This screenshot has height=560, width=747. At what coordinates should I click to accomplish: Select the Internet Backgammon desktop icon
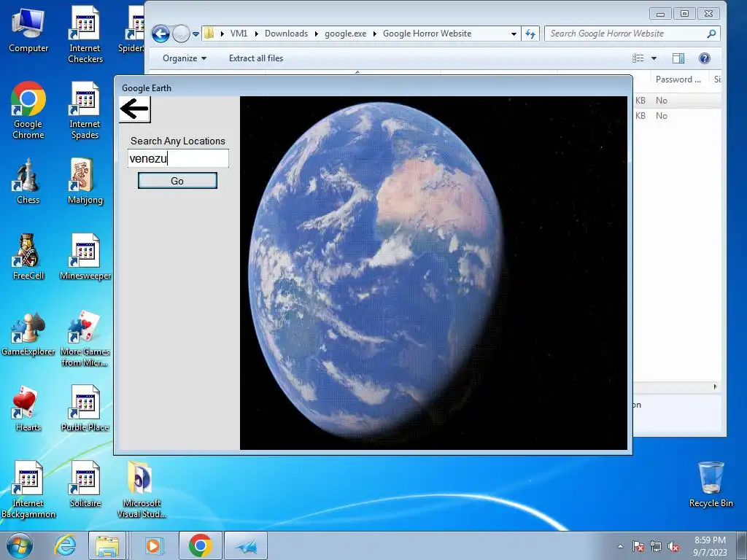(28, 489)
